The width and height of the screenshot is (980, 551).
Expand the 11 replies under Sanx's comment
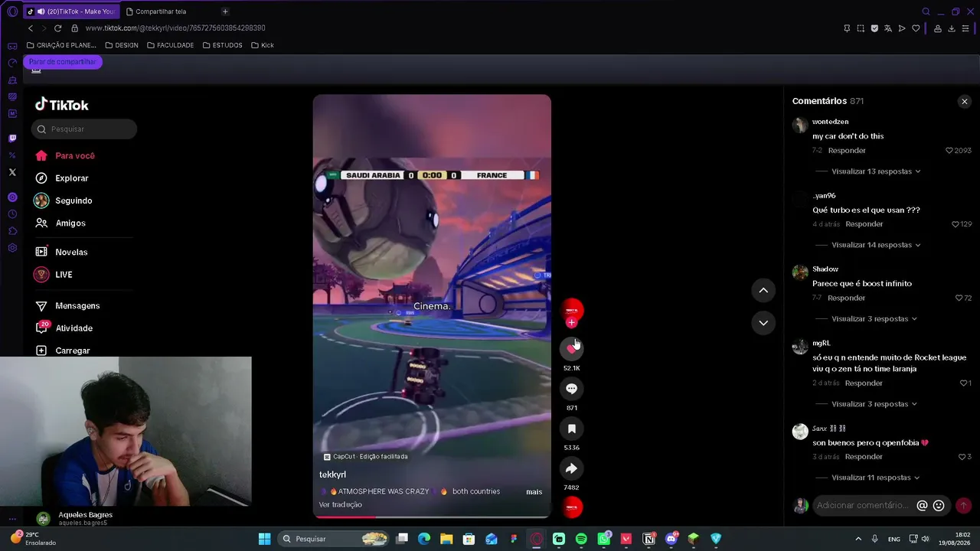pyautogui.click(x=876, y=478)
